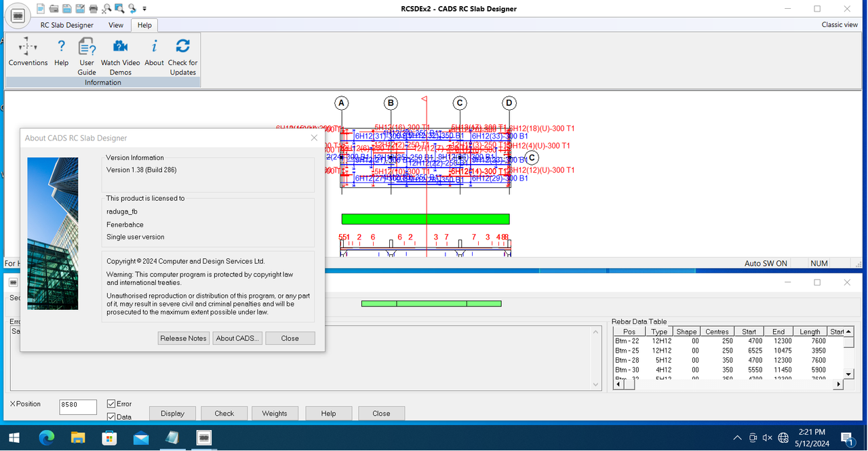Image resolution: width=868 pixels, height=451 pixels.
Task: Click the taskbar volume muted icon
Action: 768,437
